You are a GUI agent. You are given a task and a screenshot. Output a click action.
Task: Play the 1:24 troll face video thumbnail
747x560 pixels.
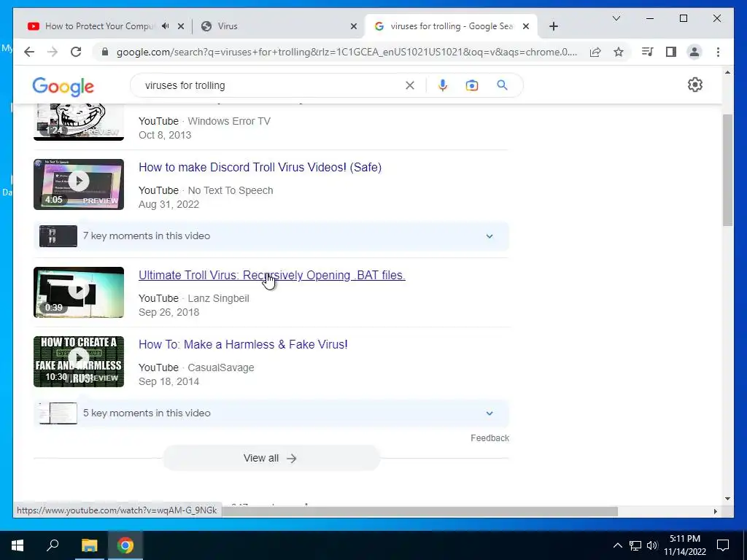[79, 122]
